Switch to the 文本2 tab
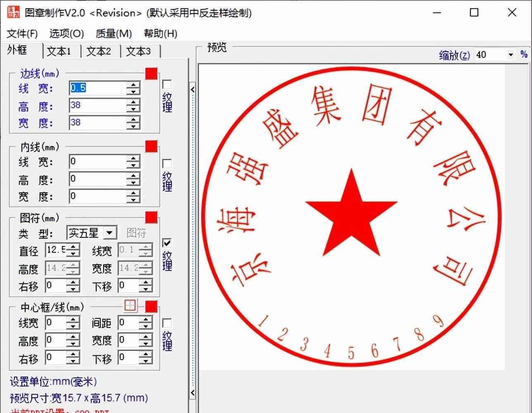Screen dimensions: 532x413 tap(99, 51)
